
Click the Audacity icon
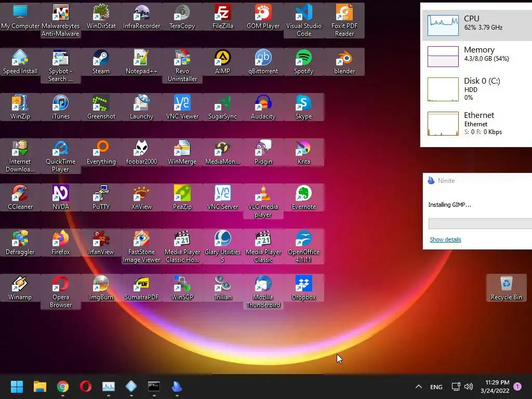pyautogui.click(x=263, y=107)
